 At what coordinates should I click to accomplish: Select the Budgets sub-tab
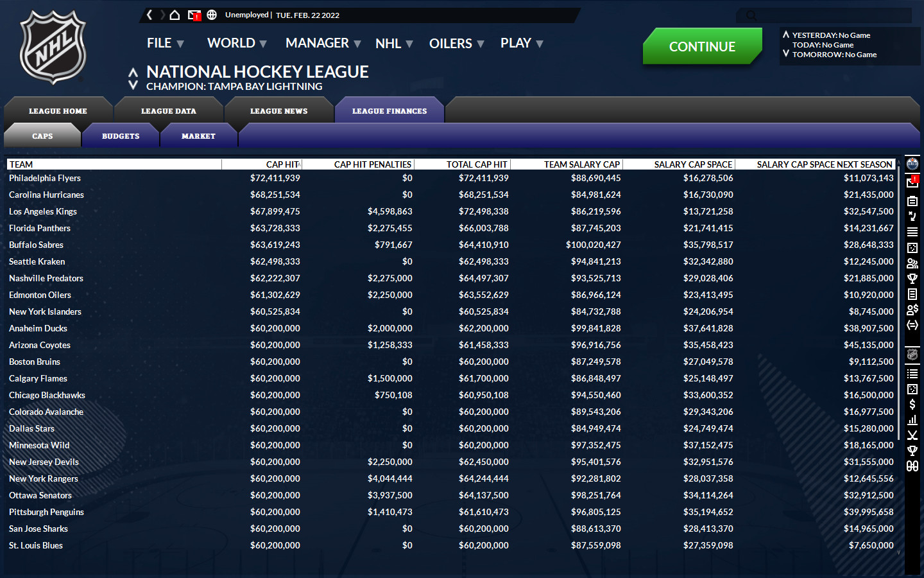tap(121, 136)
